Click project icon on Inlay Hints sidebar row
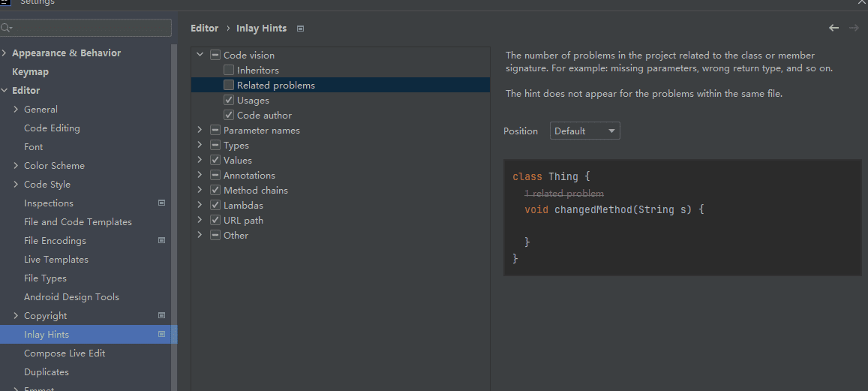The width and height of the screenshot is (868, 391). 161,334
